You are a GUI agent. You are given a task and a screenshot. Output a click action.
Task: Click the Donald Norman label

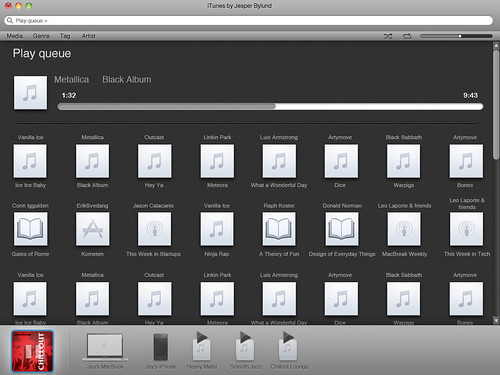pyautogui.click(x=342, y=206)
